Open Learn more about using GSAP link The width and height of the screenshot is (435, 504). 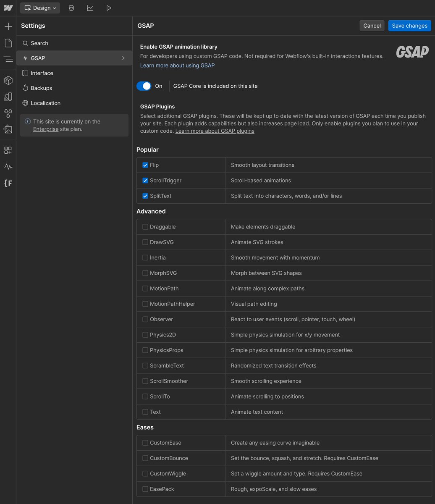coord(177,66)
